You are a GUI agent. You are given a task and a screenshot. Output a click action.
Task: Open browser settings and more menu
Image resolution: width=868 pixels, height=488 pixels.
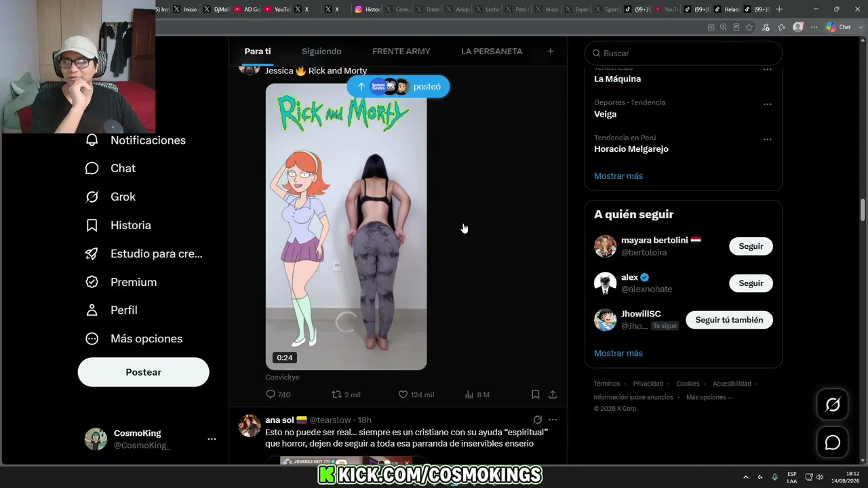pyautogui.click(x=813, y=27)
